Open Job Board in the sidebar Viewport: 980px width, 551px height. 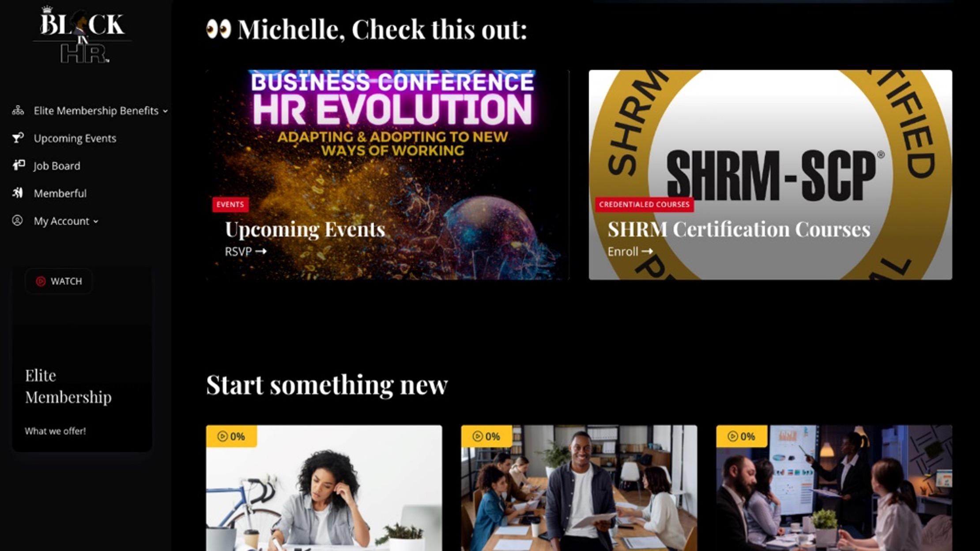(x=57, y=166)
